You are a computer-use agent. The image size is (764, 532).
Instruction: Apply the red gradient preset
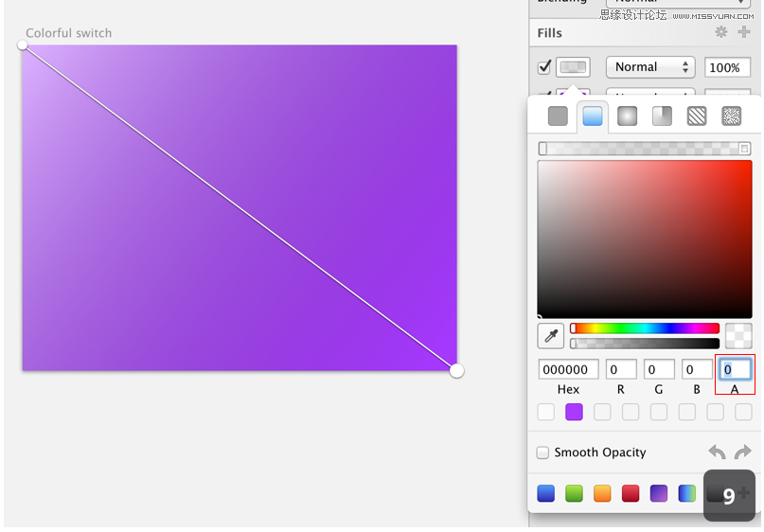[x=631, y=493]
